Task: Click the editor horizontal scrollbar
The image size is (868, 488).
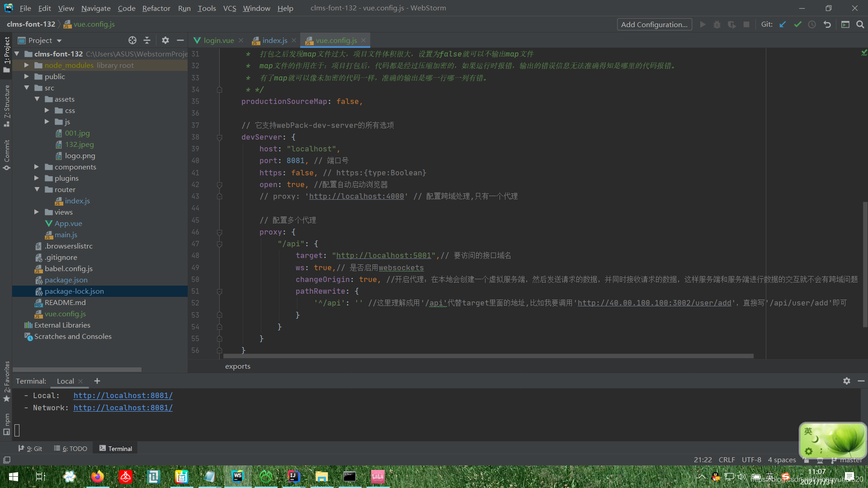Action: pyautogui.click(x=488, y=356)
